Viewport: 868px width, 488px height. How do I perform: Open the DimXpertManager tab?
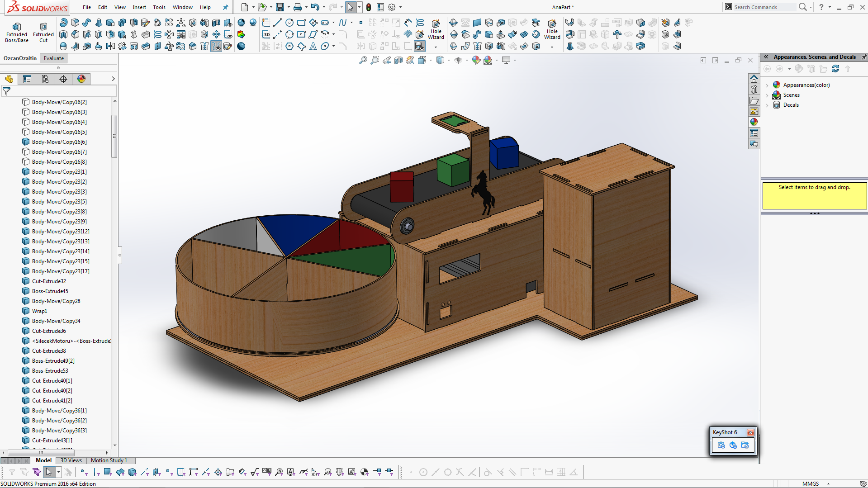[x=63, y=79]
